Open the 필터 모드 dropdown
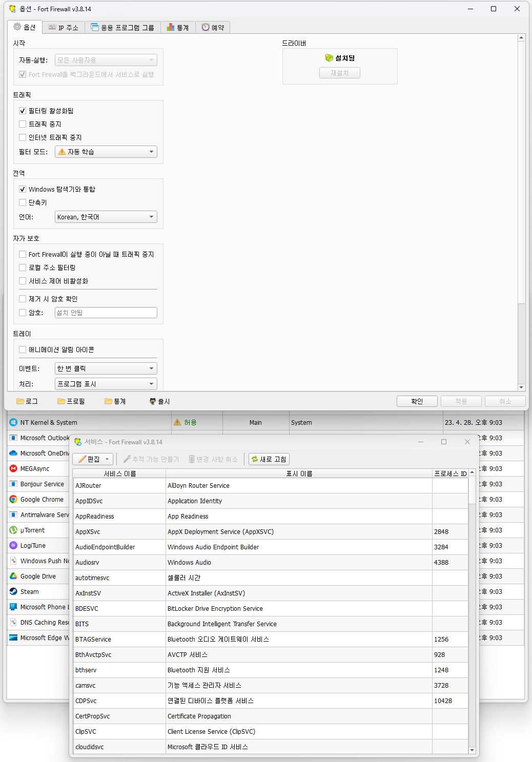Viewport: 532px width, 762px height. coord(106,152)
